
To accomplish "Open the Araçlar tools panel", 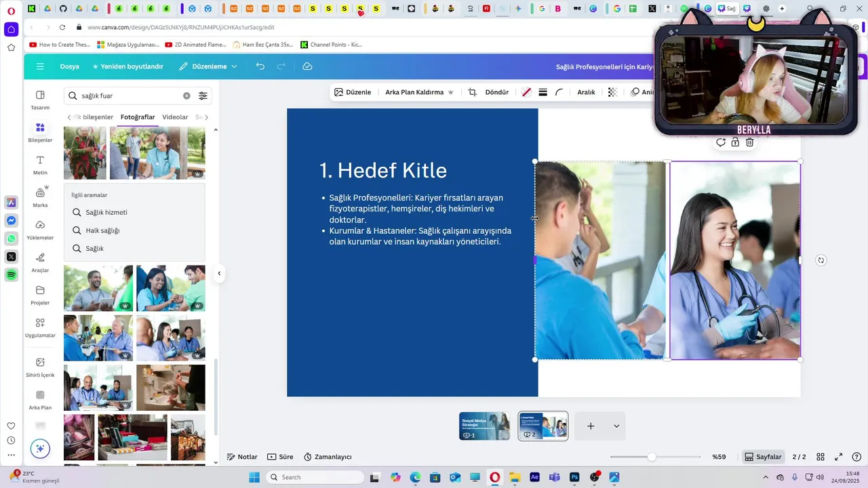I will [40, 262].
